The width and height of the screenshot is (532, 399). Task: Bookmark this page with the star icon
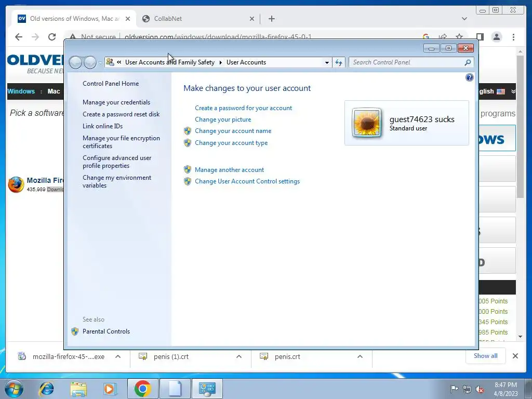(x=459, y=37)
